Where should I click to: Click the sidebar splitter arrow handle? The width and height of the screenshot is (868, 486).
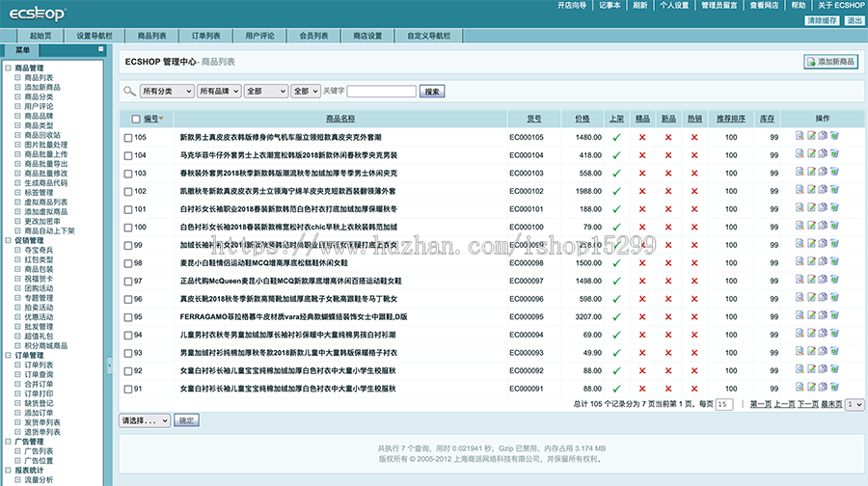[109, 365]
